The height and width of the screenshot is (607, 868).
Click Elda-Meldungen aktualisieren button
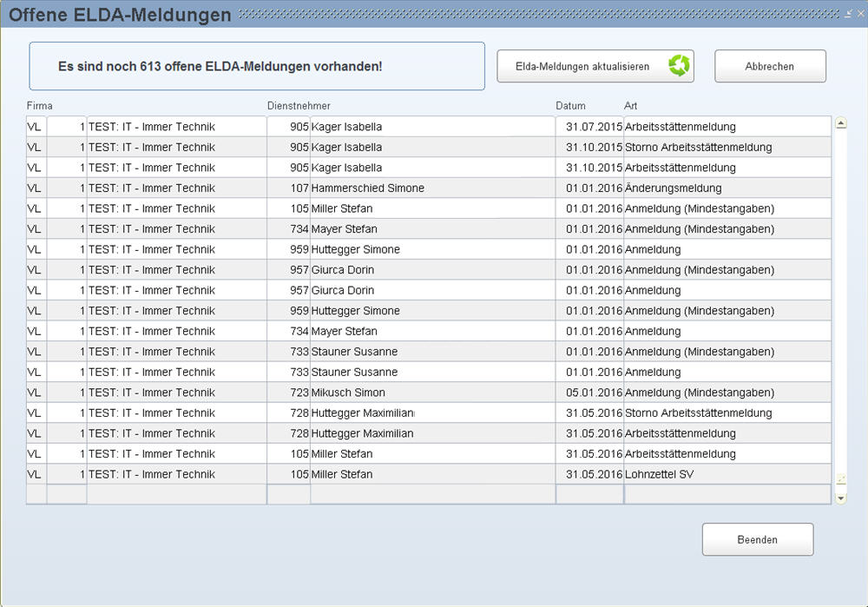click(x=595, y=66)
